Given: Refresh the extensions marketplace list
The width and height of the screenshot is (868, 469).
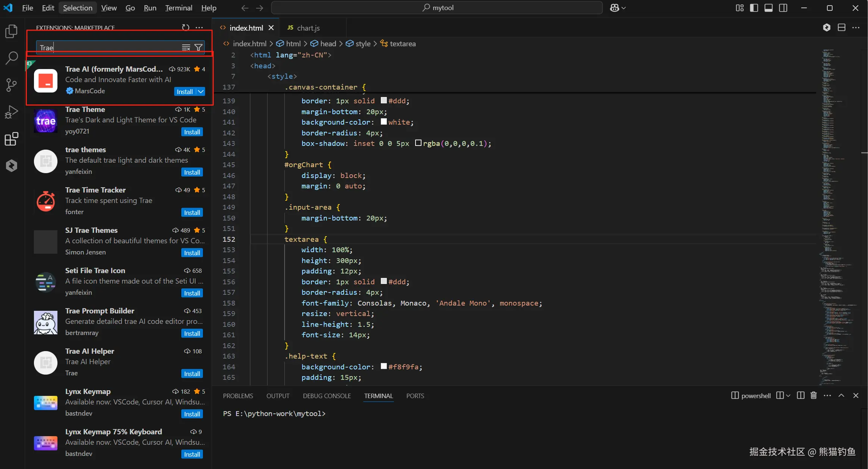Looking at the screenshot, I should point(185,28).
